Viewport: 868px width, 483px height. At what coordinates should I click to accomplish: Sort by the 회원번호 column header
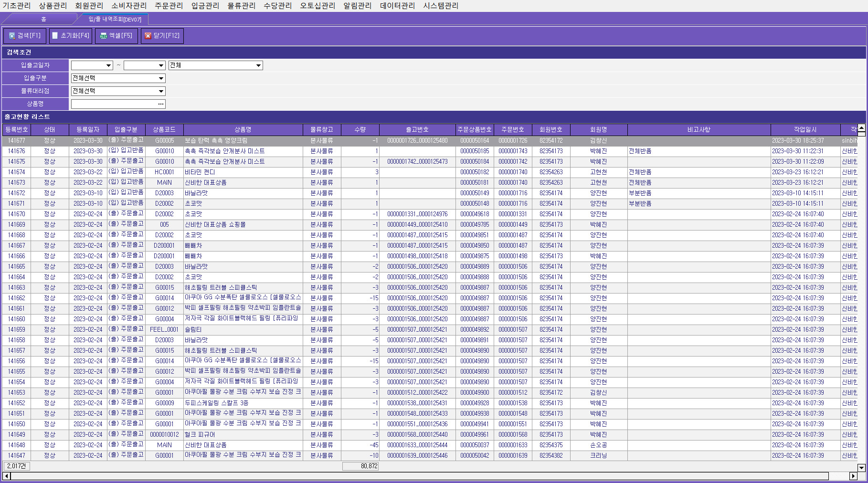pos(551,130)
